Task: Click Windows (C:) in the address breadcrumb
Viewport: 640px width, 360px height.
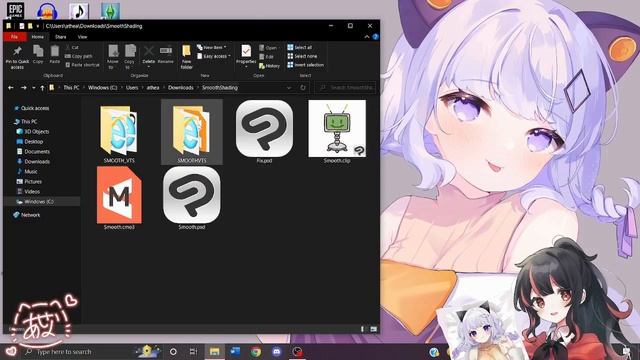Action: pyautogui.click(x=102, y=88)
